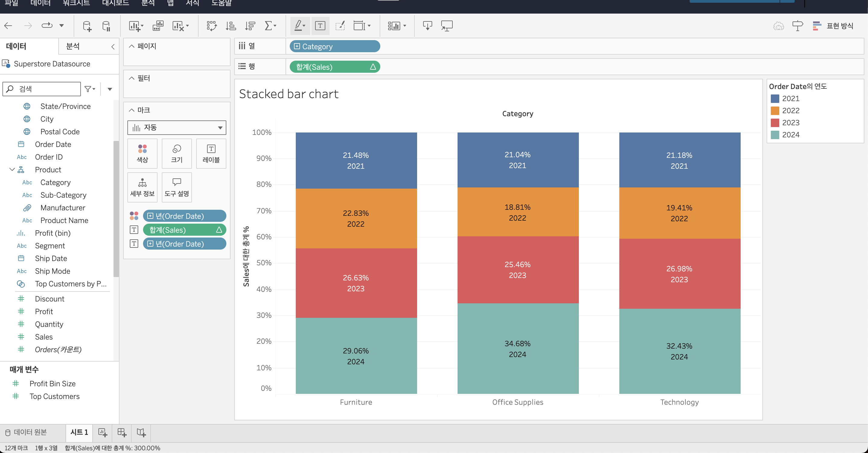
Task: Click the Tooltip (도구 설명) marks button
Action: [x=177, y=187]
